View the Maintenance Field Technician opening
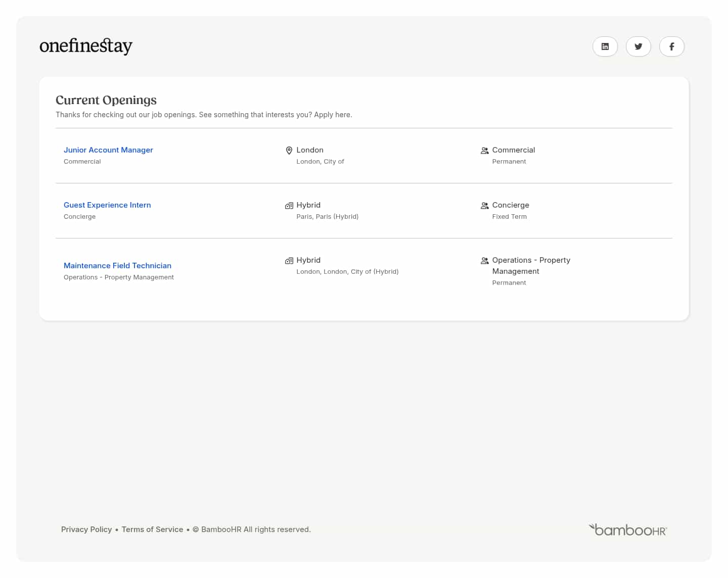 pos(117,266)
